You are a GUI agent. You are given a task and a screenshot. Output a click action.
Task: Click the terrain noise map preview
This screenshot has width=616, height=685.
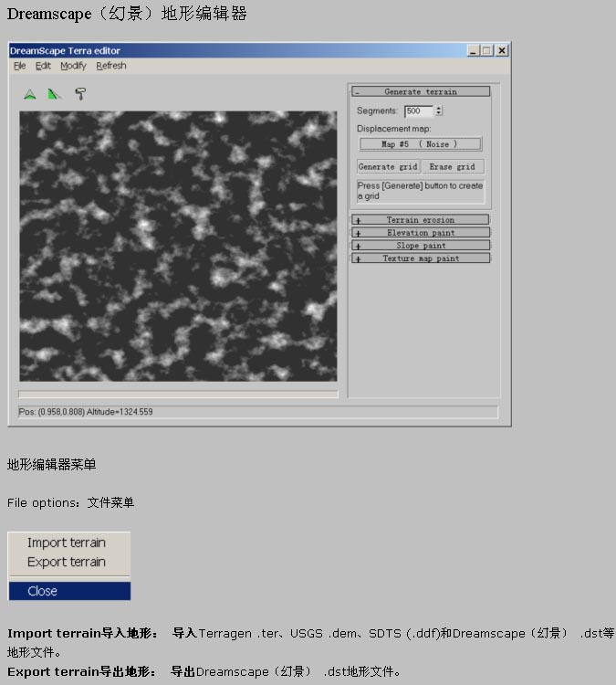[178, 246]
